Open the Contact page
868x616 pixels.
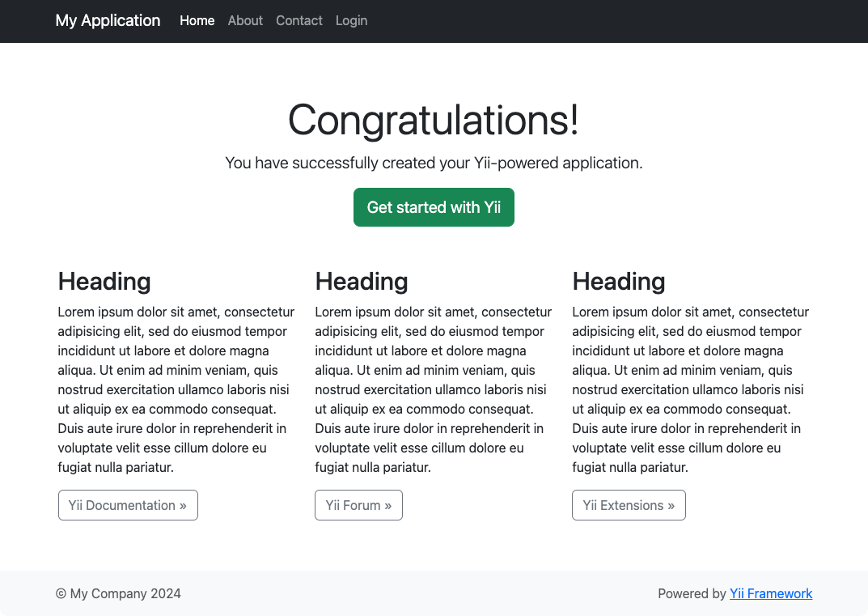[x=299, y=20]
